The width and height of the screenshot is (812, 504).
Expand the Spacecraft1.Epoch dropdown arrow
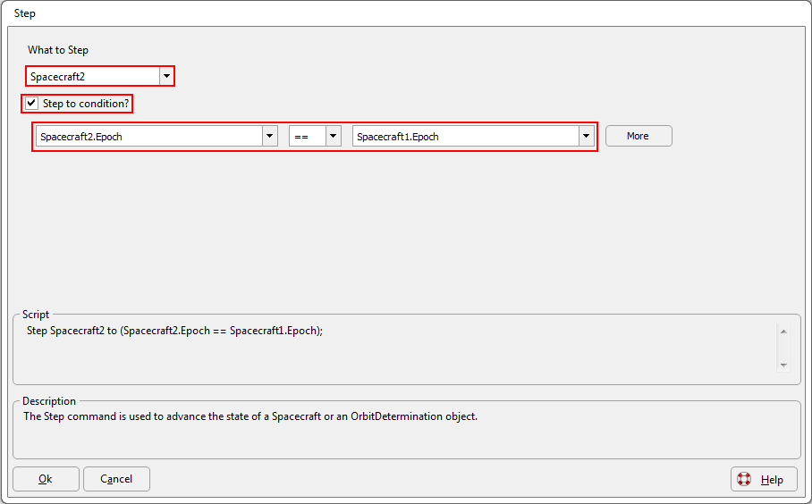[x=586, y=136]
